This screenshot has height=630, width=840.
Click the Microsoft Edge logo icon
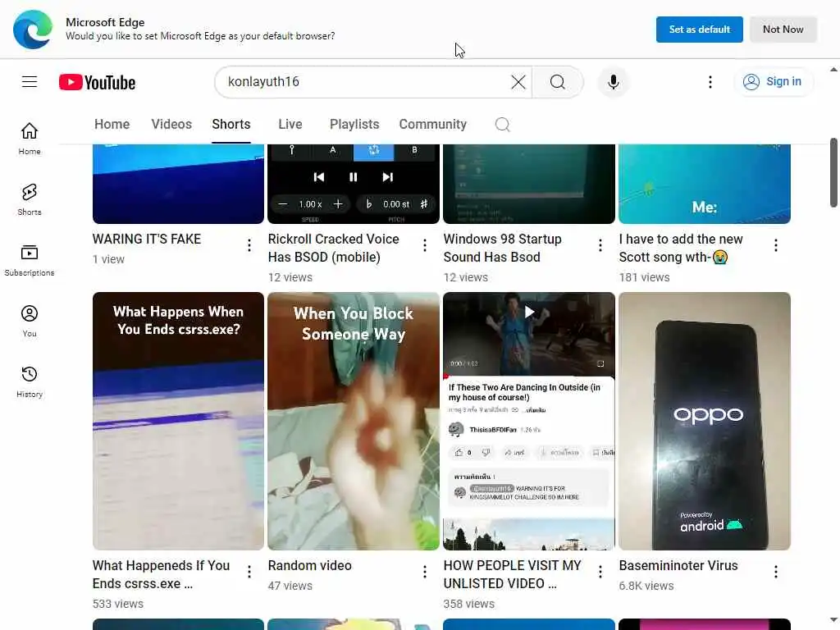click(x=33, y=30)
